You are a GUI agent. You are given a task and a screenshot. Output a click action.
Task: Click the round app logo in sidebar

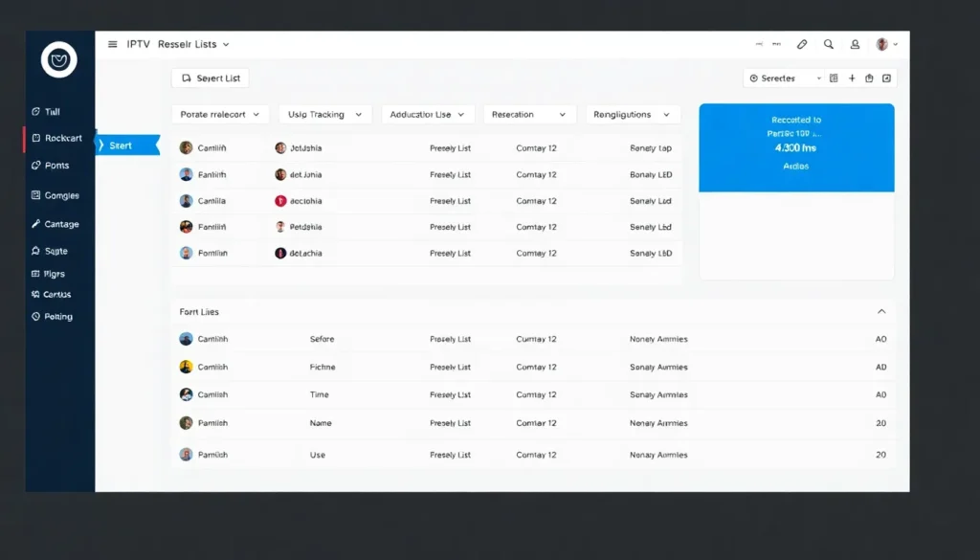(59, 60)
